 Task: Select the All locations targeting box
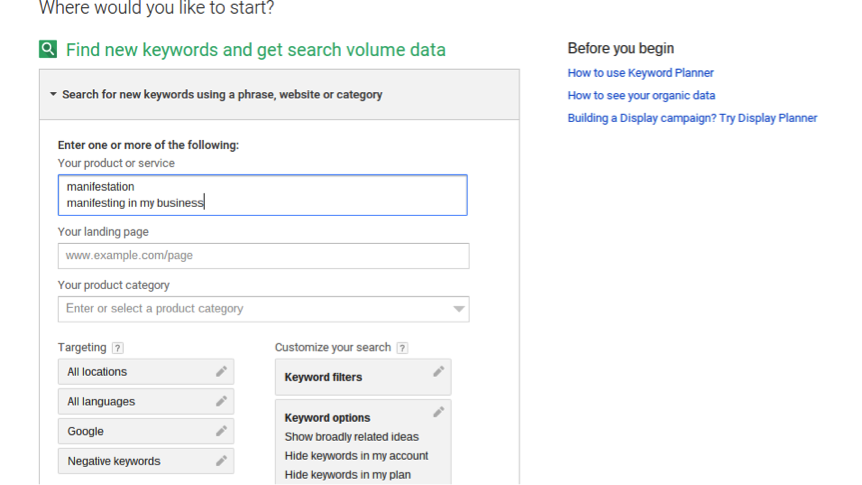(146, 372)
